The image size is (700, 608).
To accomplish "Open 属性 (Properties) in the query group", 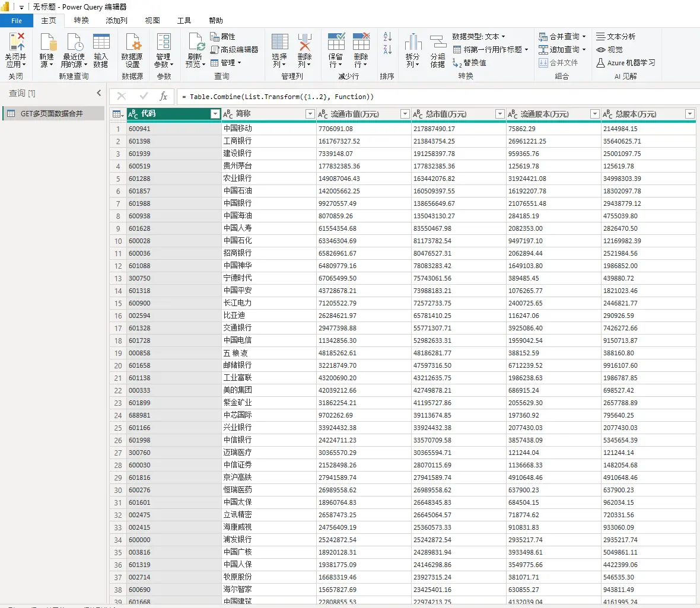I will point(223,37).
